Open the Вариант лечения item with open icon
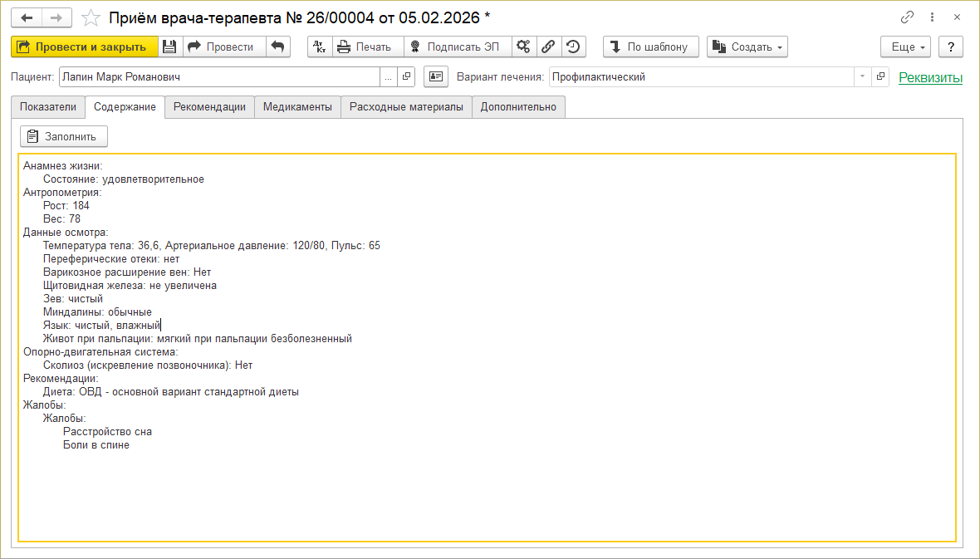 (880, 77)
